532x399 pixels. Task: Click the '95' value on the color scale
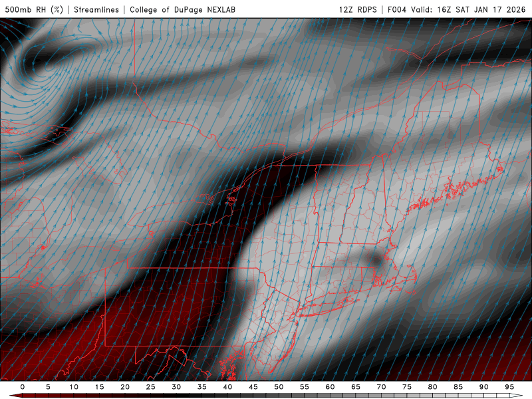click(x=509, y=387)
